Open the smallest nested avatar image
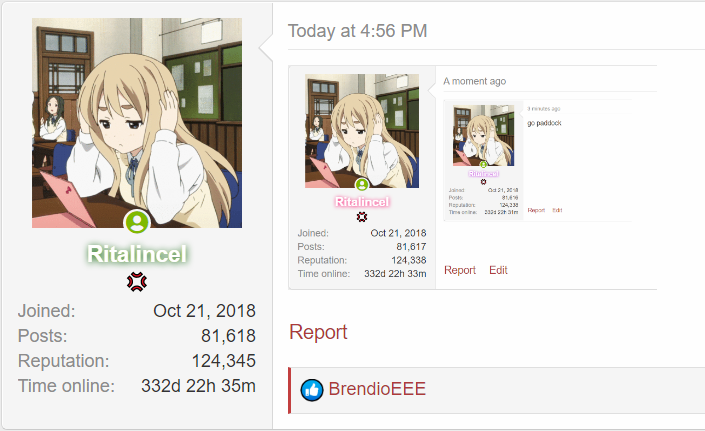The image size is (705, 431). click(x=483, y=135)
